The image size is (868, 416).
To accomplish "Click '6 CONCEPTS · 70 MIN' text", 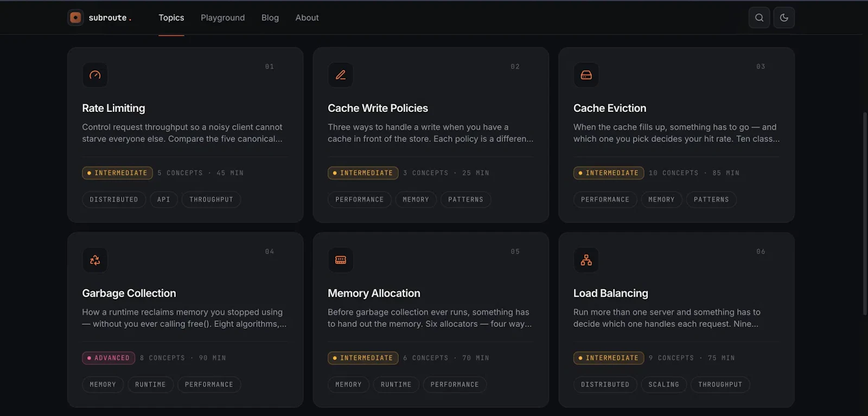I will (446, 358).
